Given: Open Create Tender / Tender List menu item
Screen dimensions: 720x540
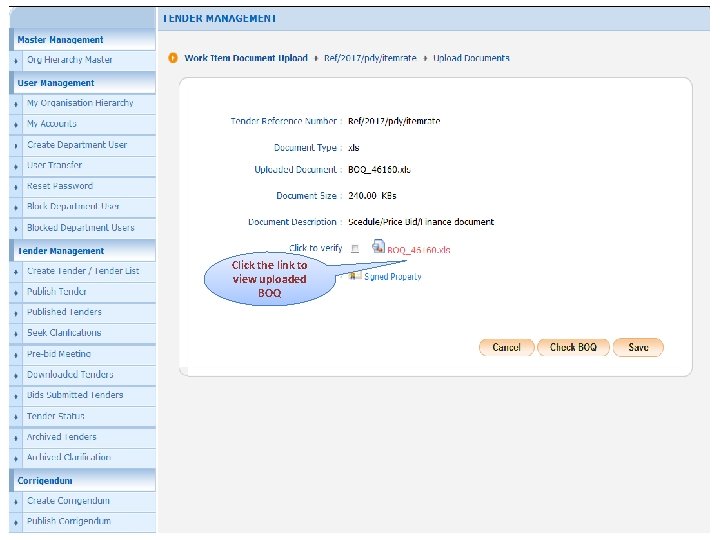Looking at the screenshot, I should (83, 271).
